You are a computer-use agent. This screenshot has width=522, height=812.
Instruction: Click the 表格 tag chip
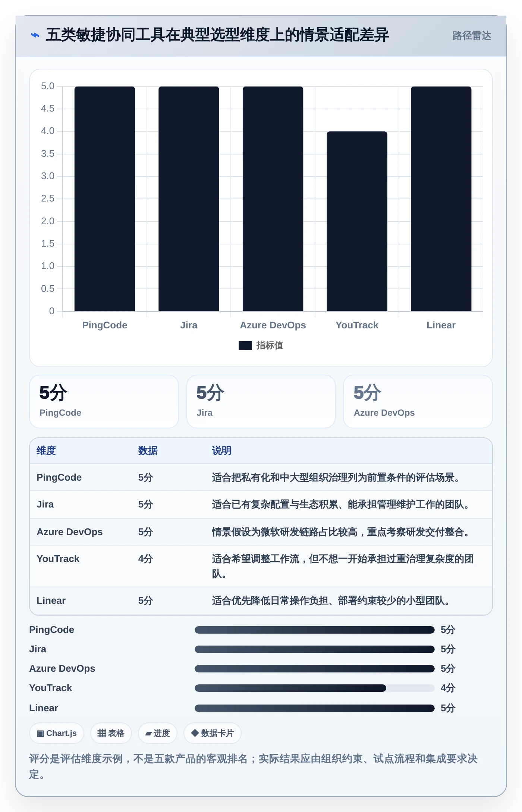pos(111,733)
